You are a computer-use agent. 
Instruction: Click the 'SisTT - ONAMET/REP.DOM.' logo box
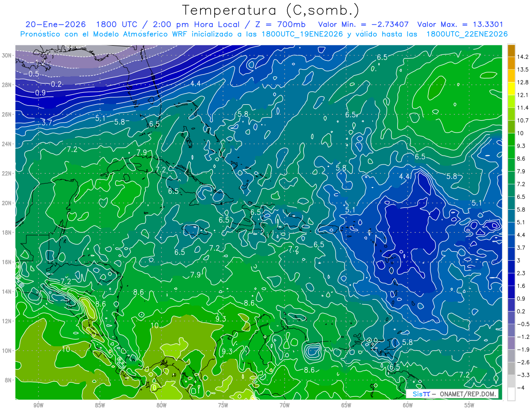[x=452, y=394]
